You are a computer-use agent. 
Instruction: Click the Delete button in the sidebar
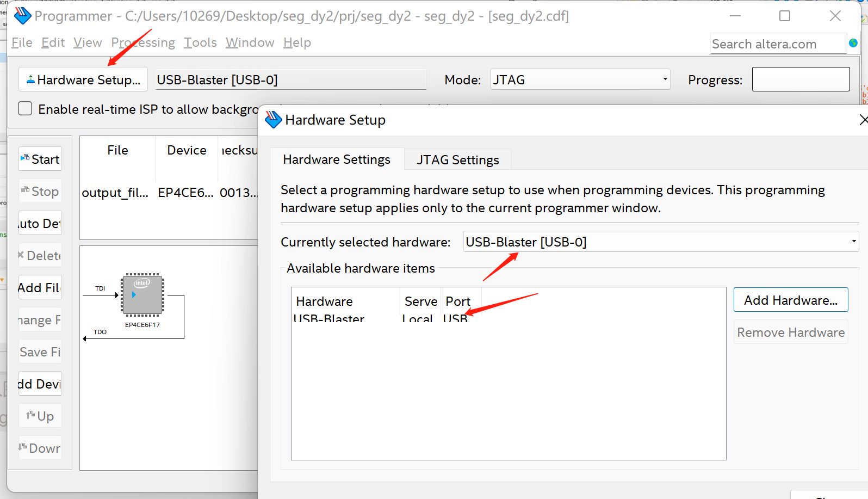point(40,255)
